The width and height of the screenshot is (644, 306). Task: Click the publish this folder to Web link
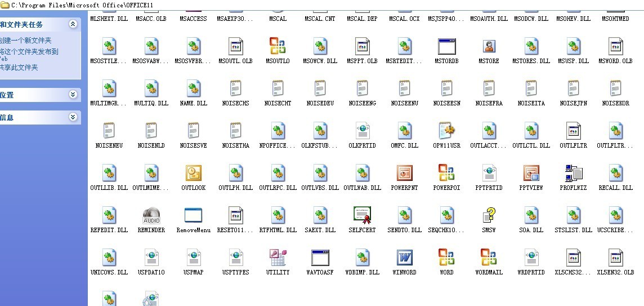29,55
